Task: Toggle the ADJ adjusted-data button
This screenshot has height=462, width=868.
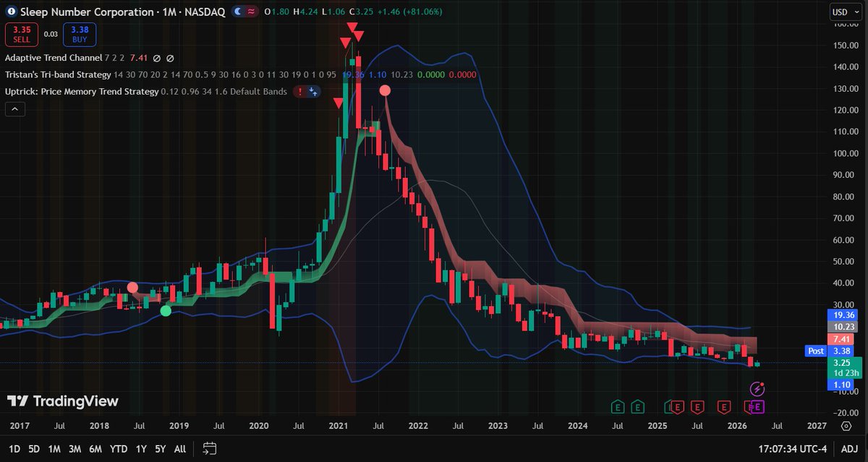Action: 851,448
